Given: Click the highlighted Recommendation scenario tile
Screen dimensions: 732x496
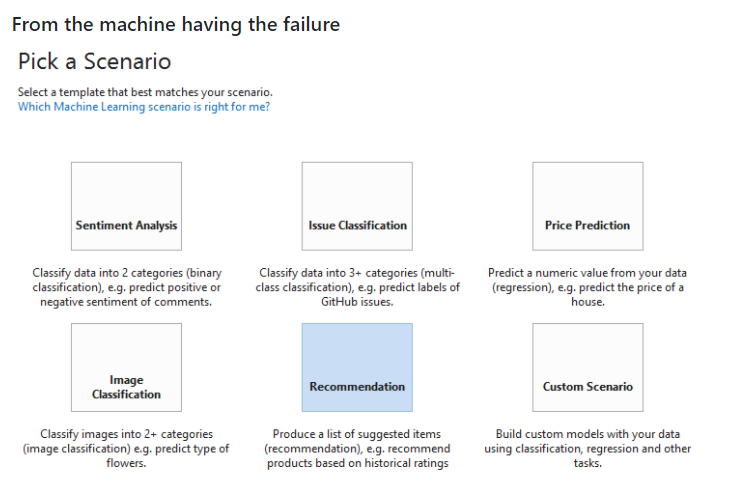Looking at the screenshot, I should click(x=357, y=367).
